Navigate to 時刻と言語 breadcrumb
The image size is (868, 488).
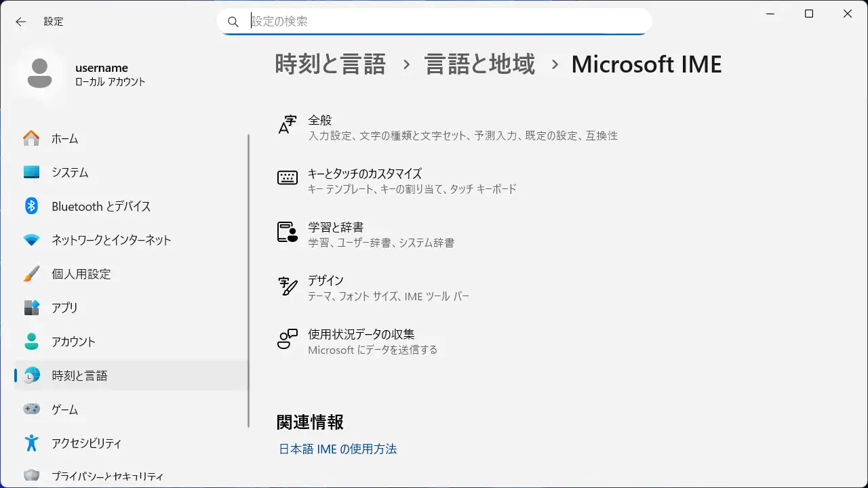[x=330, y=64]
